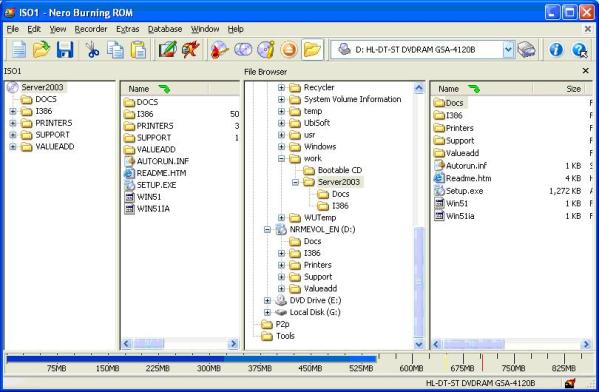Screen dimensions: 599x392
Task: Open the Recorder menu
Action: 91,29
